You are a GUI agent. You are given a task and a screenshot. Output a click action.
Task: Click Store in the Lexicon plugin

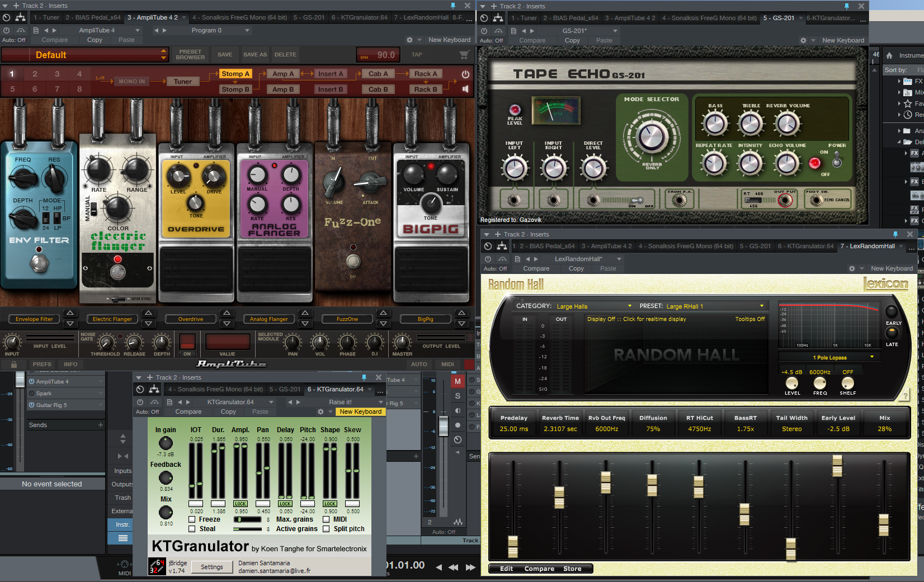click(x=572, y=569)
